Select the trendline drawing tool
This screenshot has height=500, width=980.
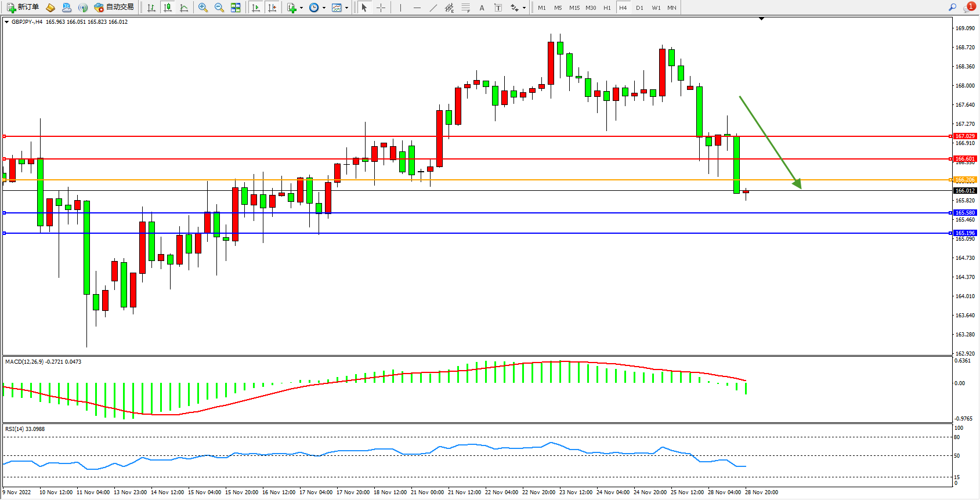pyautogui.click(x=433, y=8)
